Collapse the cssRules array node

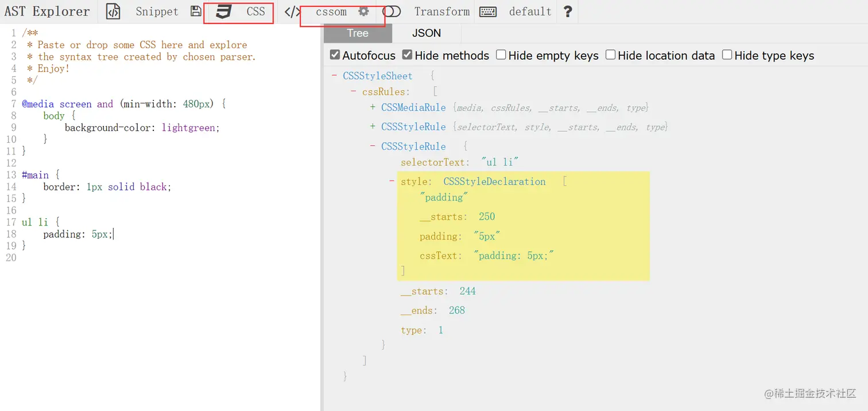(x=354, y=92)
